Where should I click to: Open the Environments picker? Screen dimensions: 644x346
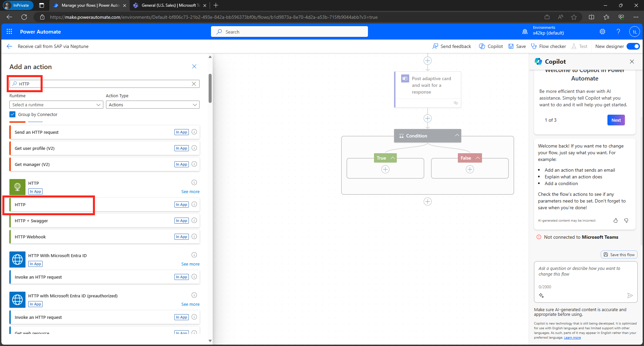coord(543,31)
